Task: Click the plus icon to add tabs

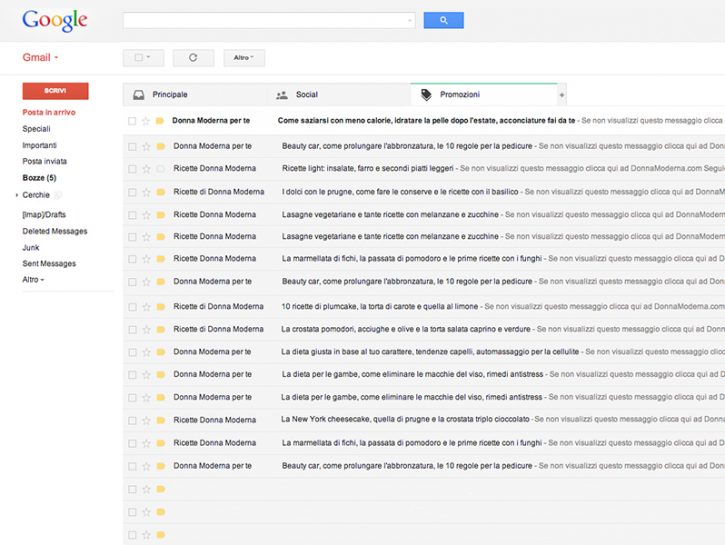Action: tap(562, 95)
